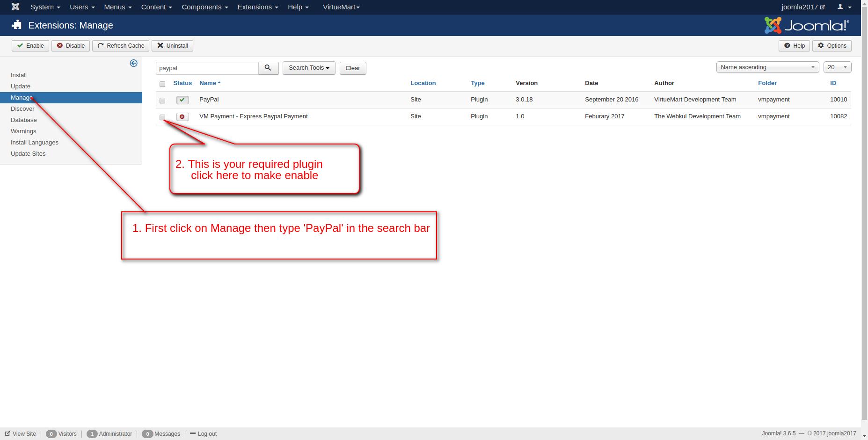Click the Administrator count in status bar
The height and width of the screenshot is (440, 868).
click(x=109, y=434)
